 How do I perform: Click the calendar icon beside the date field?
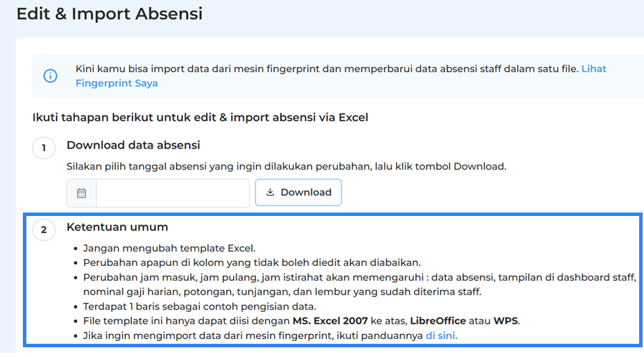click(82, 193)
